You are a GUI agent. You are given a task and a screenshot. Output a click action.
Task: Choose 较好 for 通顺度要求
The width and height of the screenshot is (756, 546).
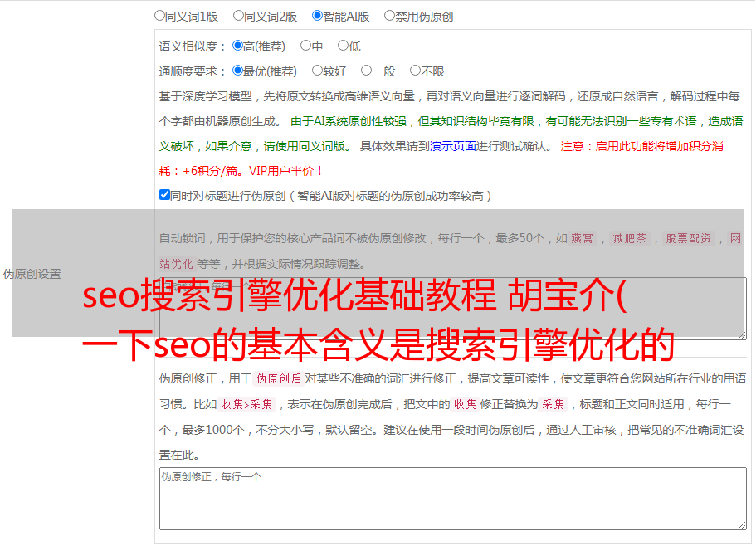(317, 71)
